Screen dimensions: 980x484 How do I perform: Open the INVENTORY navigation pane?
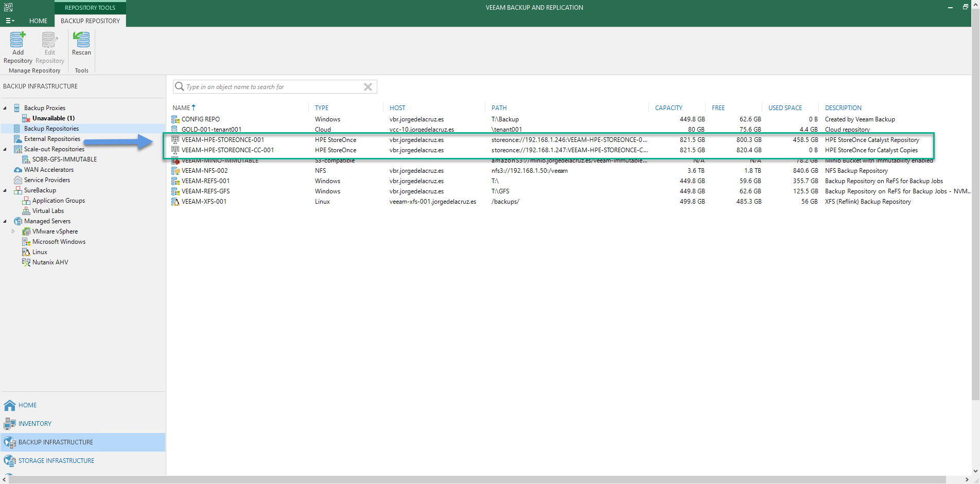point(83,424)
